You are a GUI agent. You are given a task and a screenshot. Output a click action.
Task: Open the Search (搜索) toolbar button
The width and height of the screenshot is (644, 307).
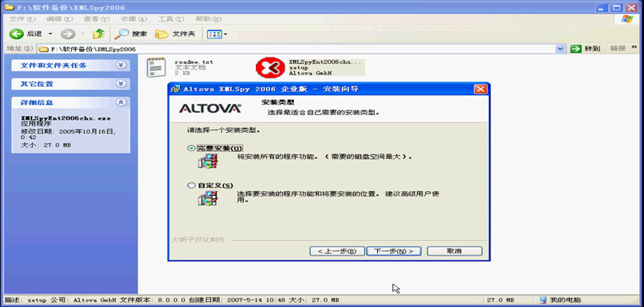130,34
